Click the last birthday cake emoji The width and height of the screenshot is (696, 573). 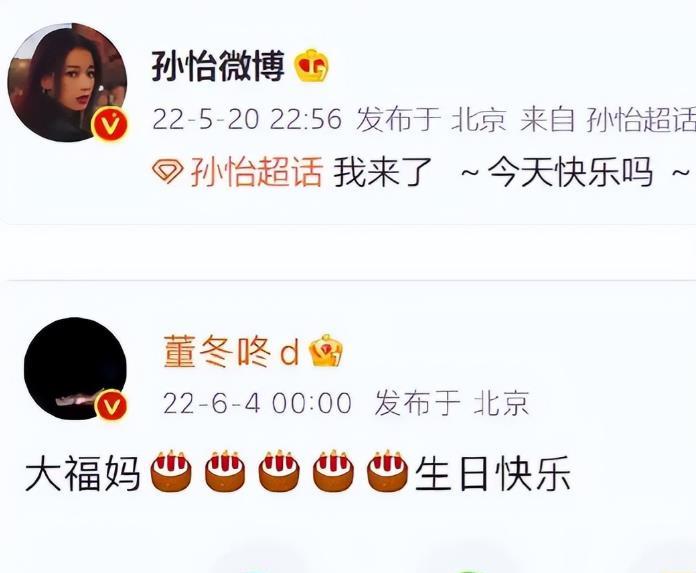(388, 471)
